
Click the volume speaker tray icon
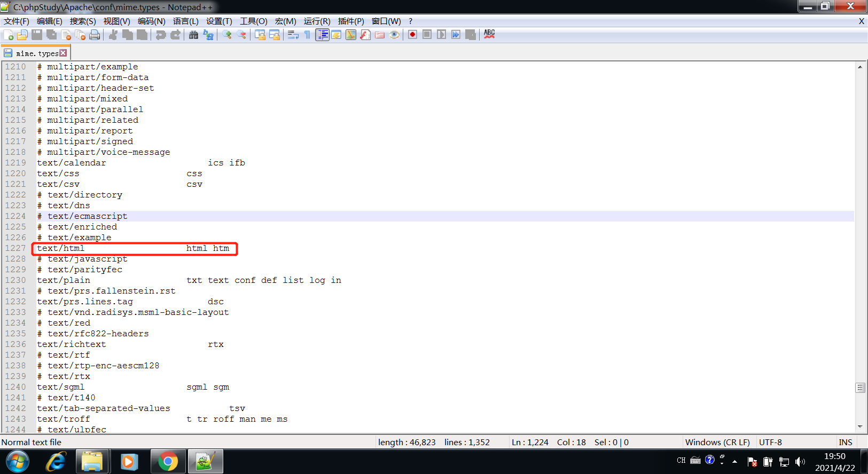(800, 462)
